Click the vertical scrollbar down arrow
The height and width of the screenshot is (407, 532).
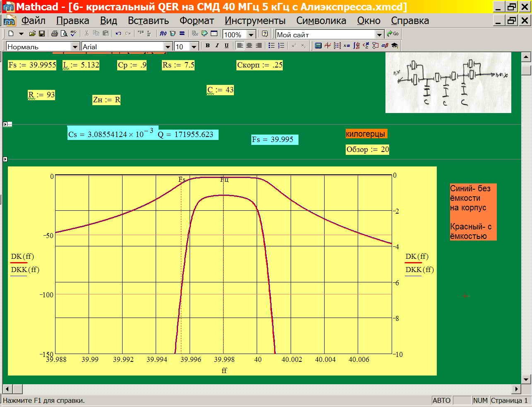click(526, 379)
